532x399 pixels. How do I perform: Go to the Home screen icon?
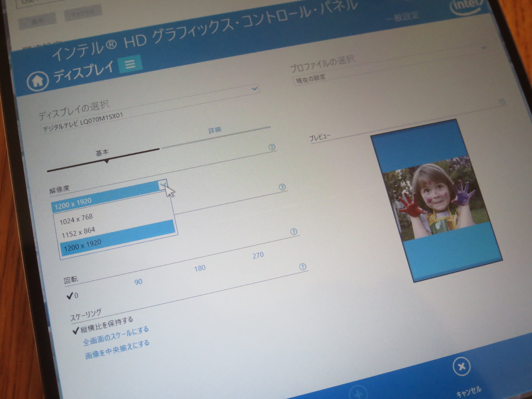coord(38,80)
